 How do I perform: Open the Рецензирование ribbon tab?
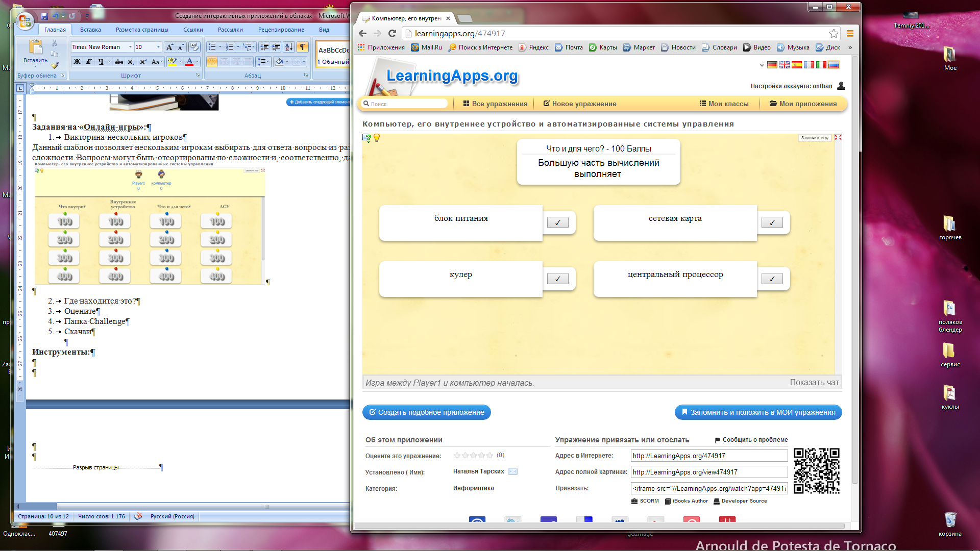[281, 30]
